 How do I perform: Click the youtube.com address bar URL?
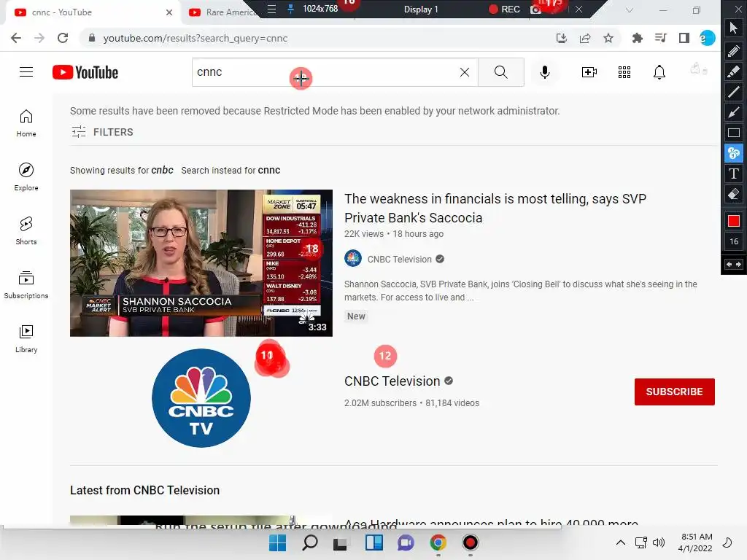point(196,38)
